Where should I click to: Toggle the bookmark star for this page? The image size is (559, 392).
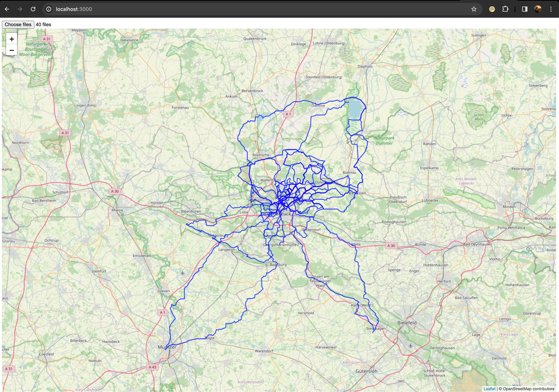pos(474,9)
